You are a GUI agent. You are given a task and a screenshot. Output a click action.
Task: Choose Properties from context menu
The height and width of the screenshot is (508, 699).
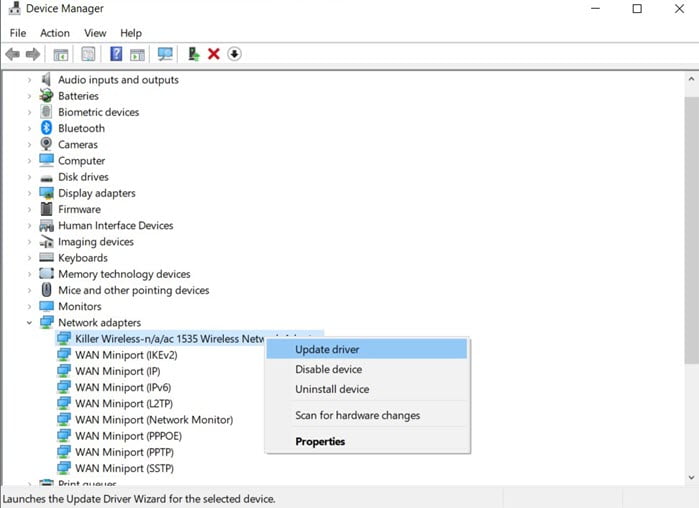[x=366, y=441]
